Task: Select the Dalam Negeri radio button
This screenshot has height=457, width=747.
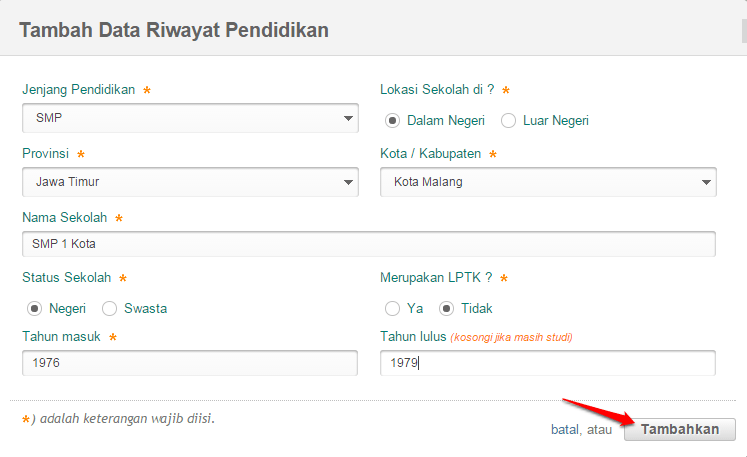Action: pos(392,121)
